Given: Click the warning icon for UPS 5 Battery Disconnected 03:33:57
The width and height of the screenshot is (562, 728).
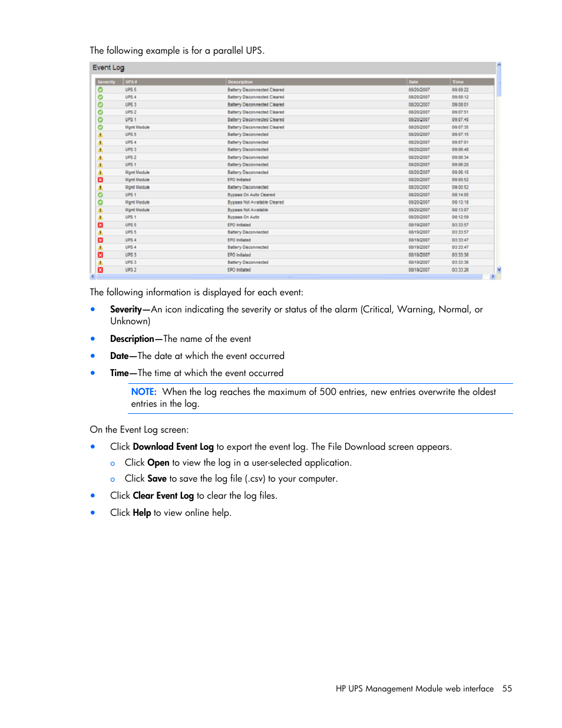Looking at the screenshot, I should coord(100,232).
